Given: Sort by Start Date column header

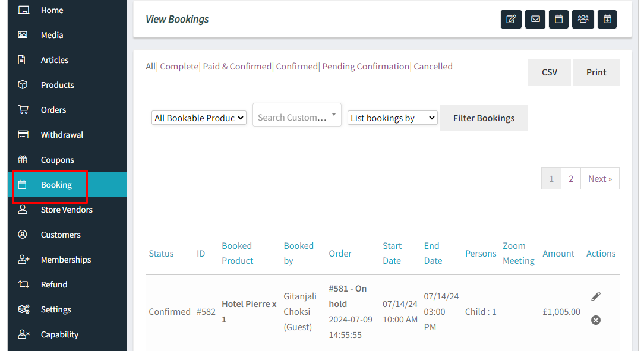Looking at the screenshot, I should (392, 253).
